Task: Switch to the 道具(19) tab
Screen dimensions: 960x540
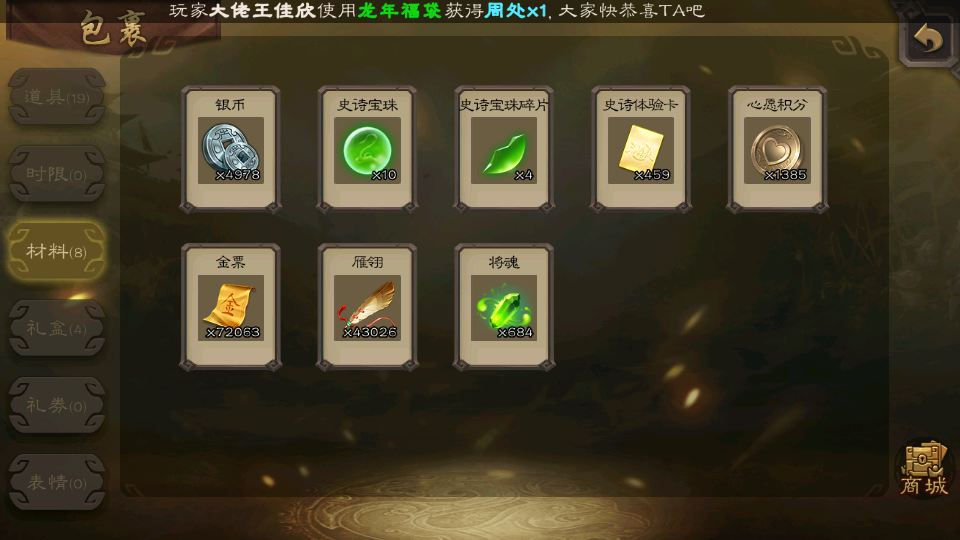Action: click(x=56, y=97)
